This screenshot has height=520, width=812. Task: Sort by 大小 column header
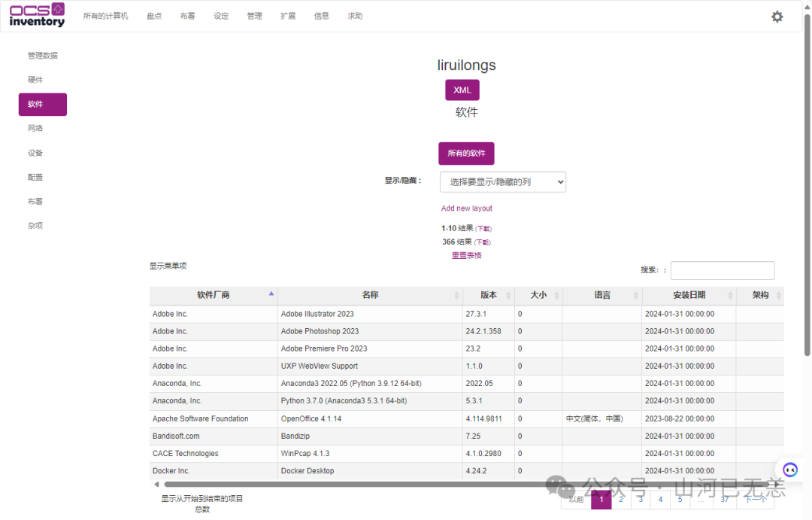(538, 295)
